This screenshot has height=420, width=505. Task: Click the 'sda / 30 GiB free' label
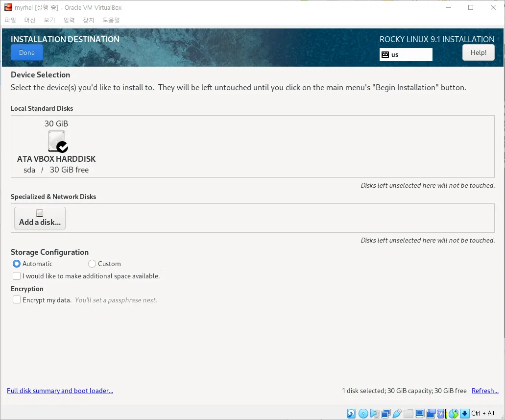[56, 170]
